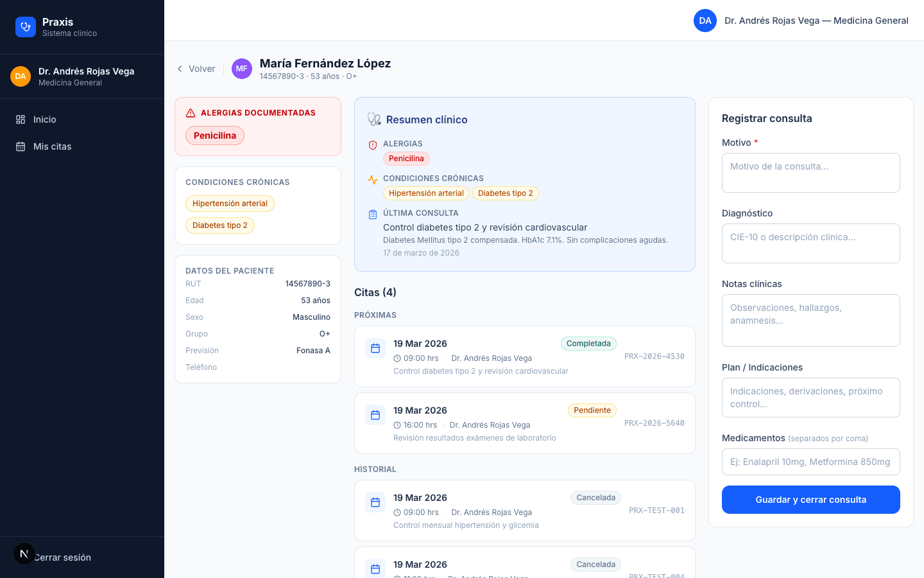924x578 pixels.
Task: Click the allergy warning triangle icon
Action: point(191,113)
